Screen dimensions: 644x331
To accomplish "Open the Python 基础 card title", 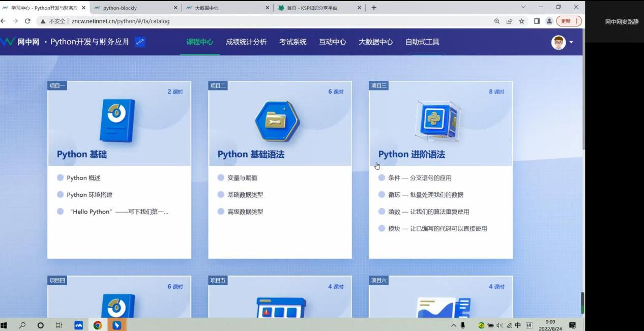I will [82, 155].
